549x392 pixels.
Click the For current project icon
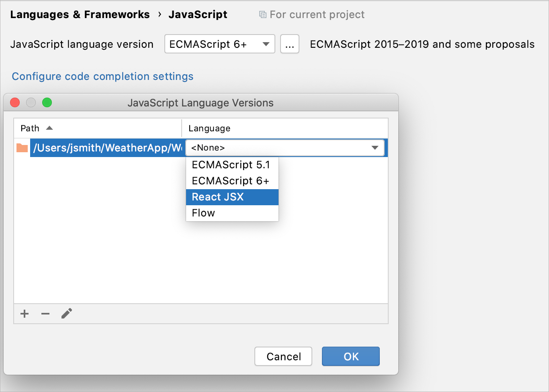coord(263,15)
